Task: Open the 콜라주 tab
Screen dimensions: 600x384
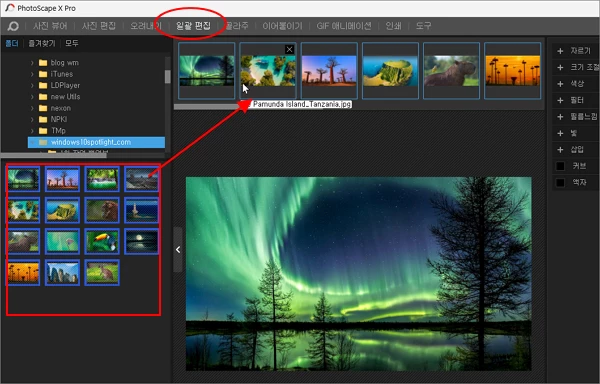Action: (x=237, y=26)
